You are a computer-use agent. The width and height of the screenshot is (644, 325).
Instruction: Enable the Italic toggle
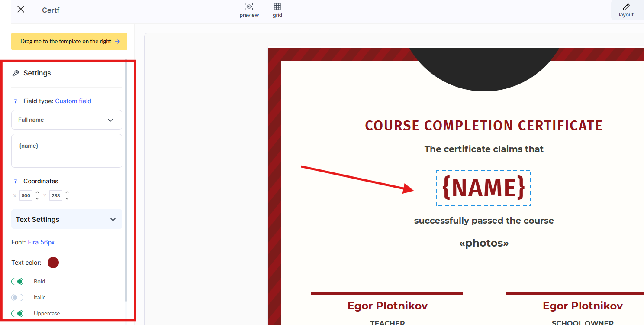(x=17, y=298)
